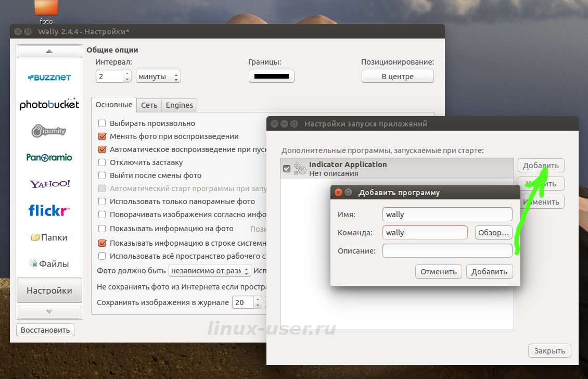Click Добавить in the startup applications window
Viewport: 588px width, 379px height.
pyautogui.click(x=541, y=166)
